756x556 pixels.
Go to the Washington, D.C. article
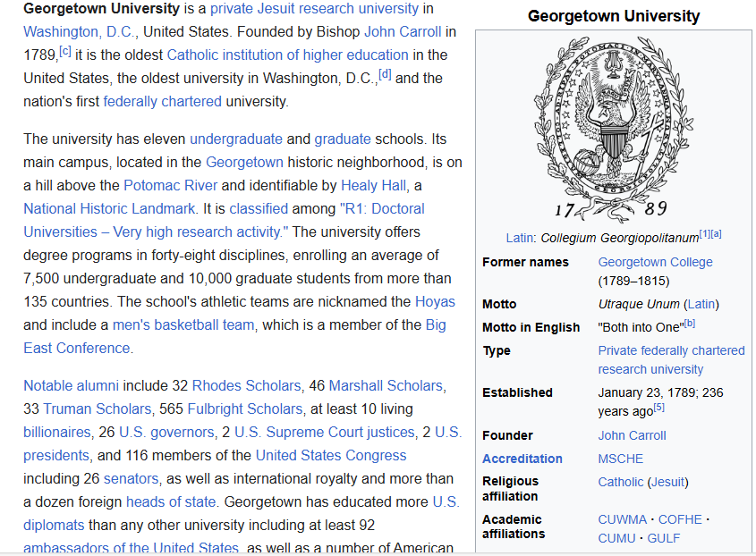[79, 32]
